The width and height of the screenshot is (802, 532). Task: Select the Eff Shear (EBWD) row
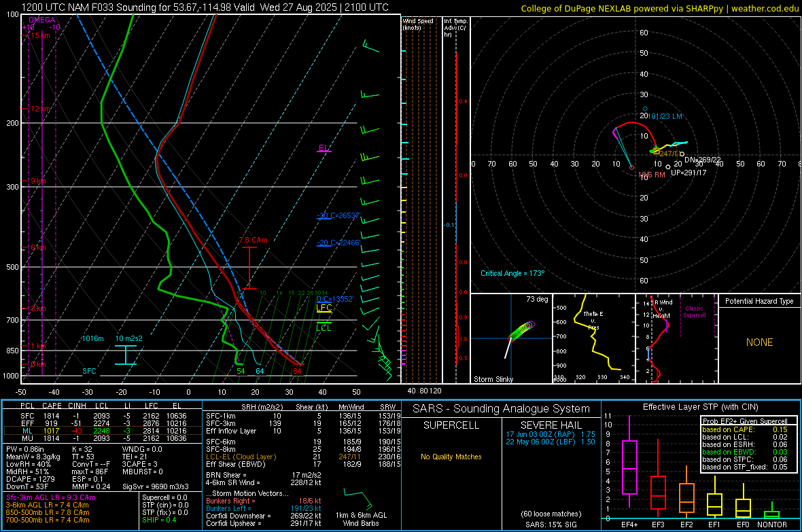click(x=303, y=464)
